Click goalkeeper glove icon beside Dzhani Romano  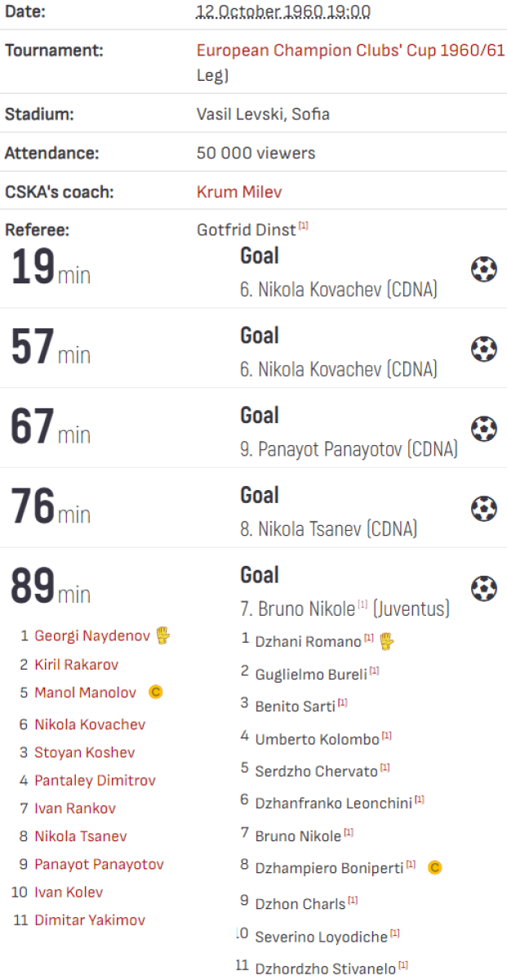(386, 641)
